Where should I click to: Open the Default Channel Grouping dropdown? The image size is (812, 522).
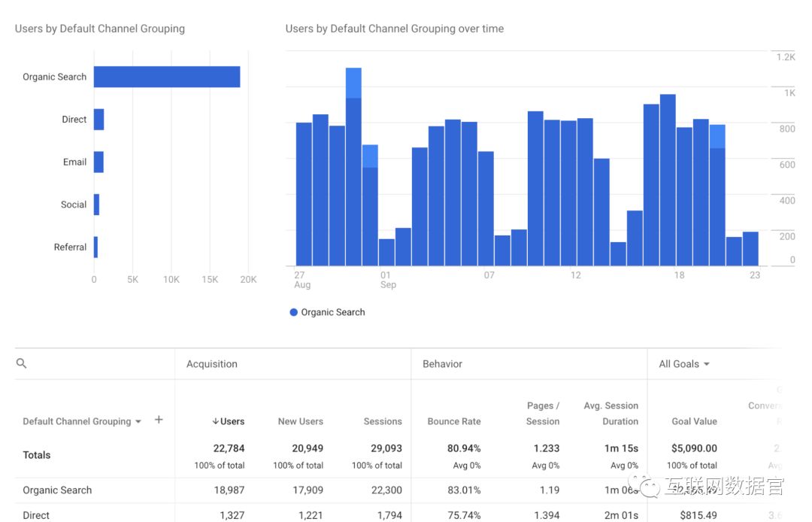point(82,422)
